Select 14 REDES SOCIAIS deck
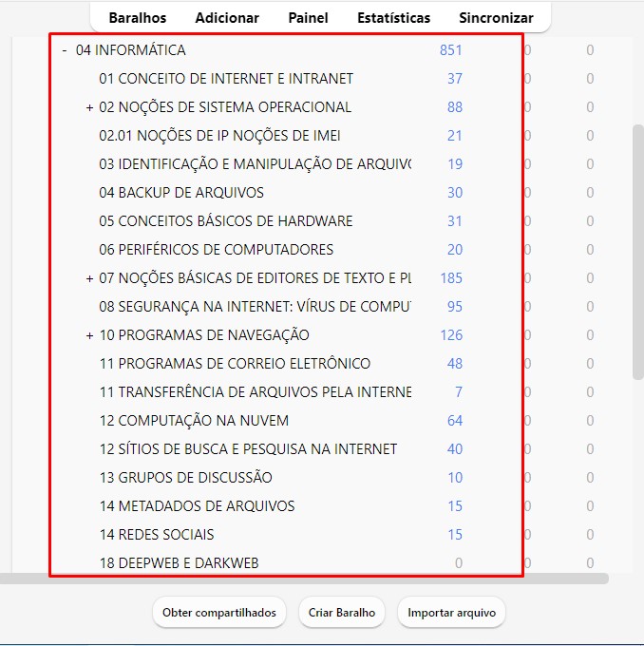This screenshot has width=644, height=646. click(157, 534)
